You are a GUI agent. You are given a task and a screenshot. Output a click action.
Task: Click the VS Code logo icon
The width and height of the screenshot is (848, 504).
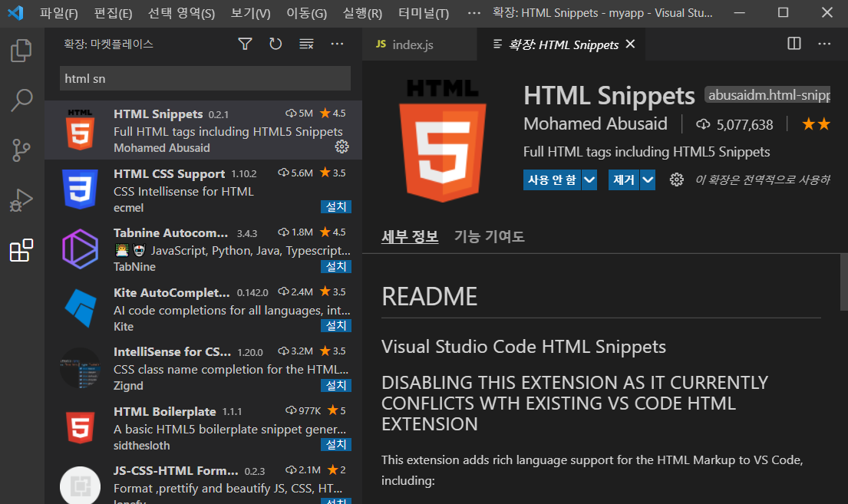15,12
